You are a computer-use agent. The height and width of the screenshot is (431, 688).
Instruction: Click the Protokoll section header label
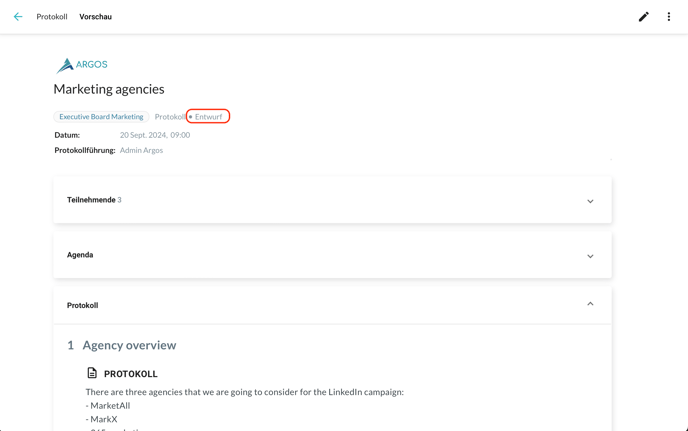[x=82, y=305]
